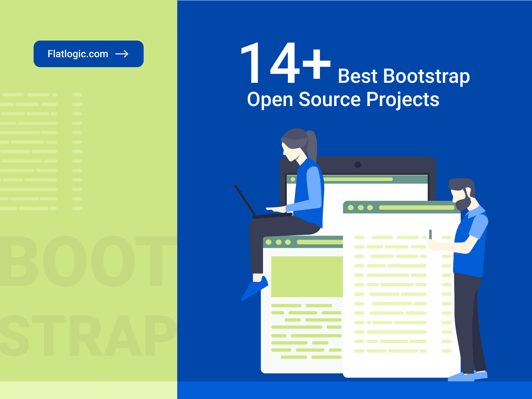Click the "Open Source Projects" heading text
Image resolution: width=532 pixels, height=399 pixels.
(343, 99)
